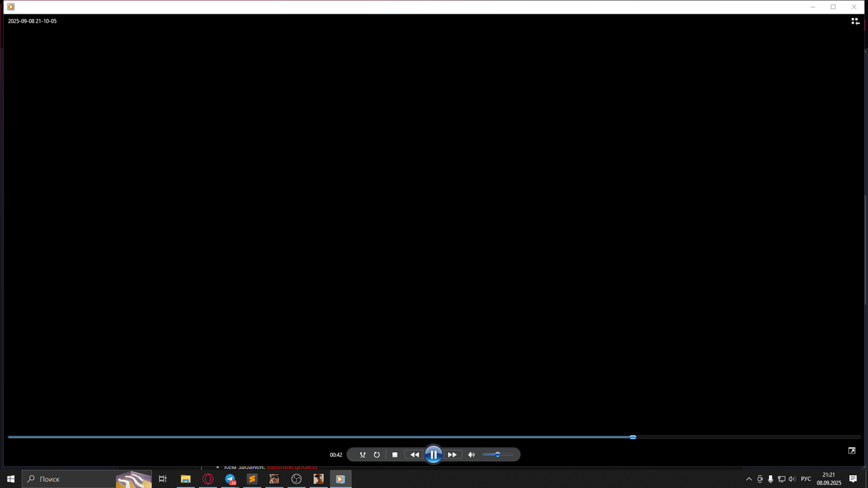
Task: Click the rewind button
Action: pos(414,455)
